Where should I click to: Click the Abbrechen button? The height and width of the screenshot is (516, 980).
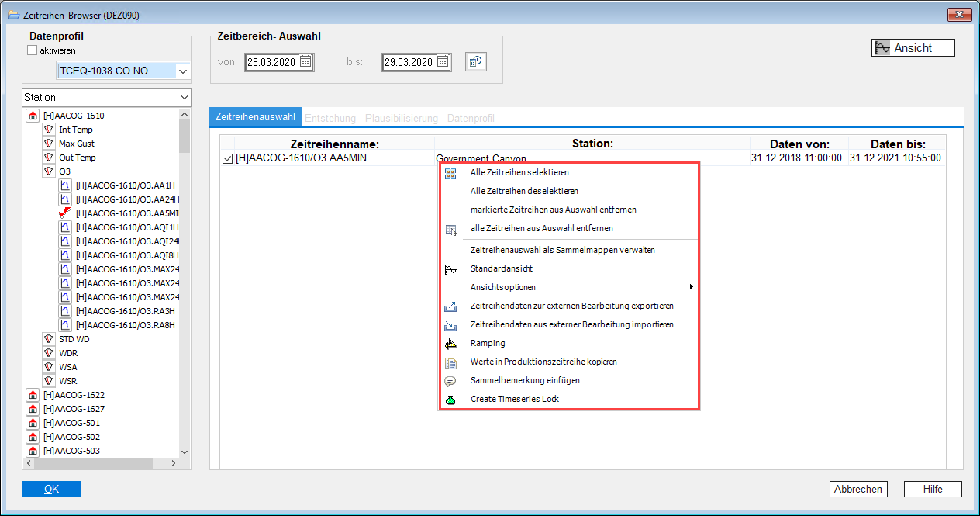857,489
